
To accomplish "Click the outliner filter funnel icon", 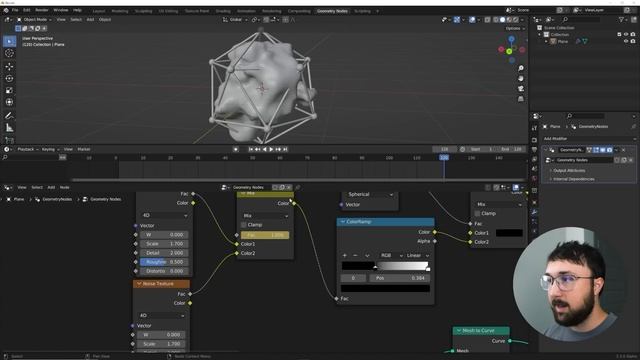I will 622,20.
